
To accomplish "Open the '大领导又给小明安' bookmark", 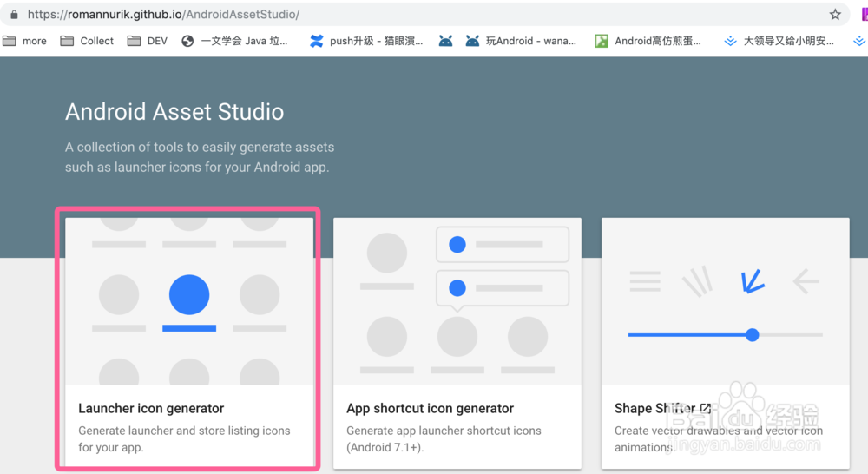I will click(x=779, y=41).
